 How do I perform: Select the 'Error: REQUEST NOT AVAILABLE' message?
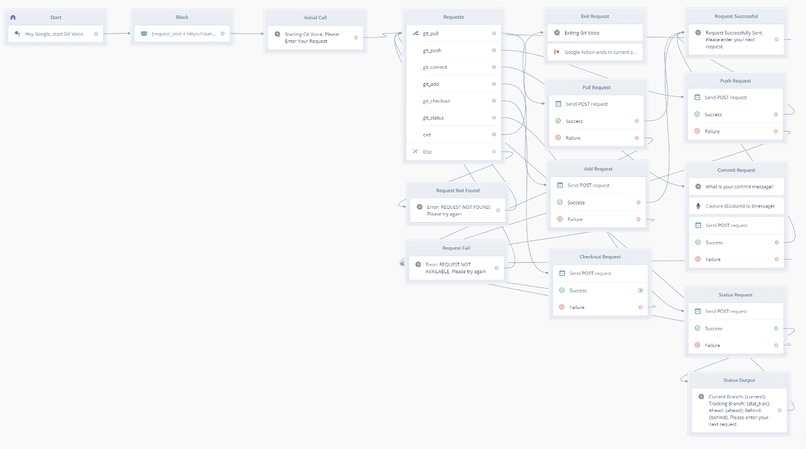pos(456,267)
